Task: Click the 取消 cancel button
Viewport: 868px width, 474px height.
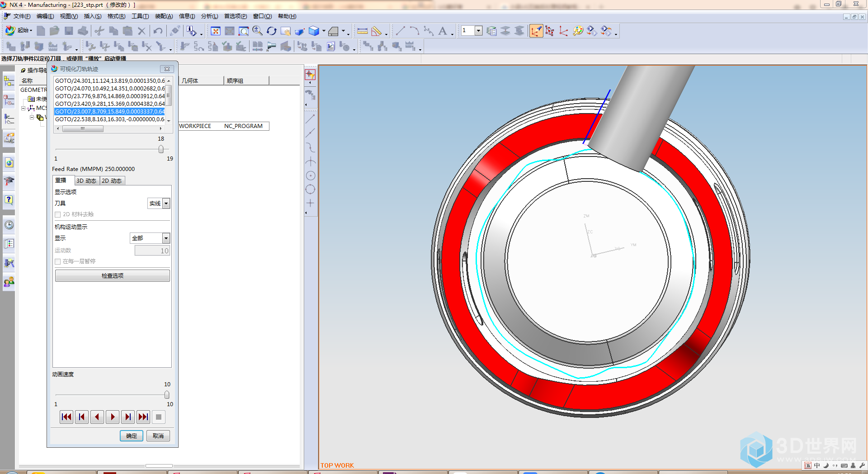Action: point(158,436)
